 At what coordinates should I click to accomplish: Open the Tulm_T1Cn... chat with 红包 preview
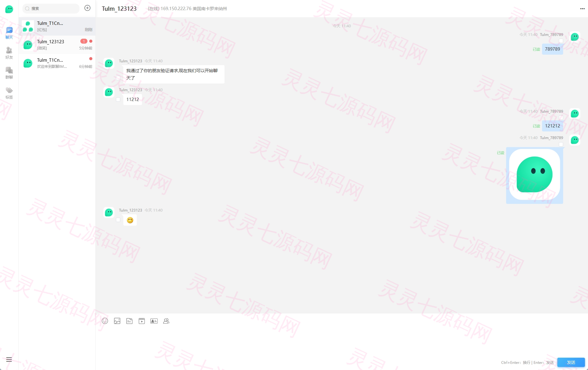pyautogui.click(x=57, y=26)
